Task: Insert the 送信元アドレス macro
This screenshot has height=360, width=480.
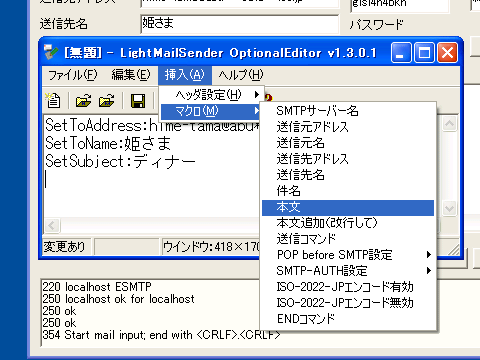Action: pos(348,127)
